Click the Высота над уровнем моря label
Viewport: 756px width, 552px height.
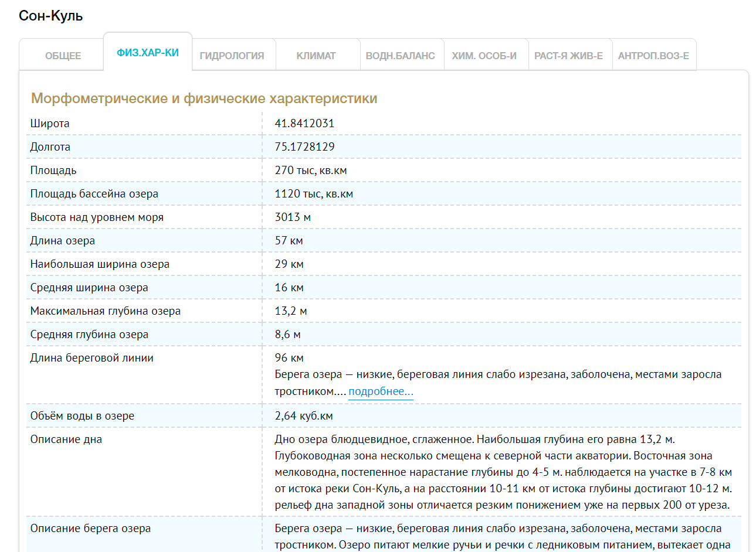(97, 217)
